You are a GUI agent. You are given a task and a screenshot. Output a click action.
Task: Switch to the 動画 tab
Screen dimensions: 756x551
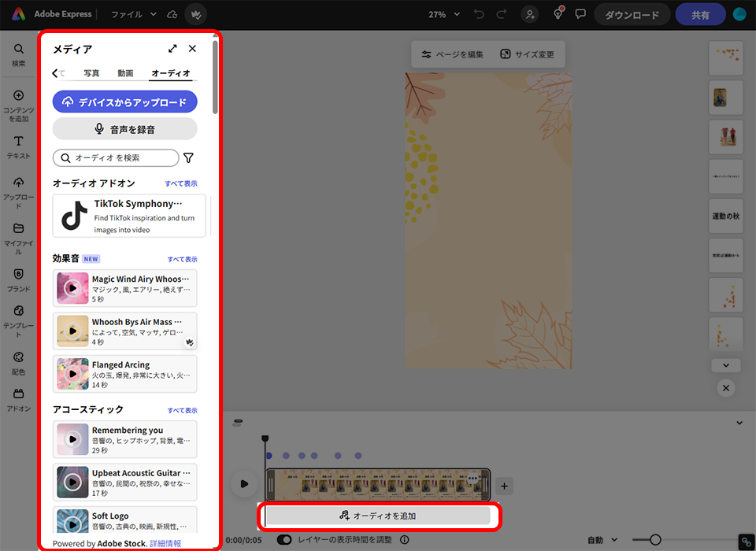pos(125,73)
